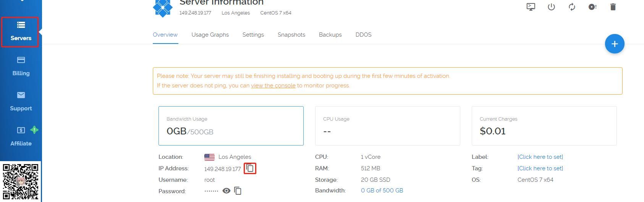Set the server Label via its link
Viewport: 644px width, 202px height.
coord(540,157)
